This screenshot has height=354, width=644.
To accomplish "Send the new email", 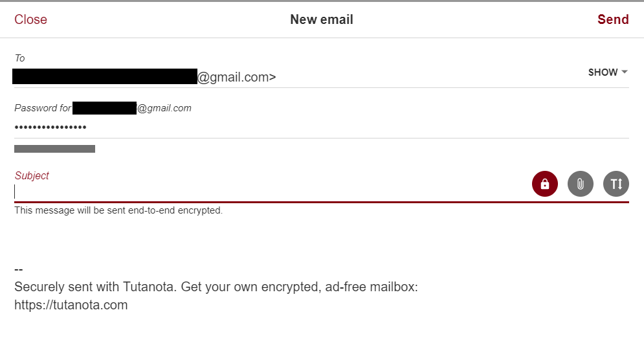I will [x=613, y=19].
